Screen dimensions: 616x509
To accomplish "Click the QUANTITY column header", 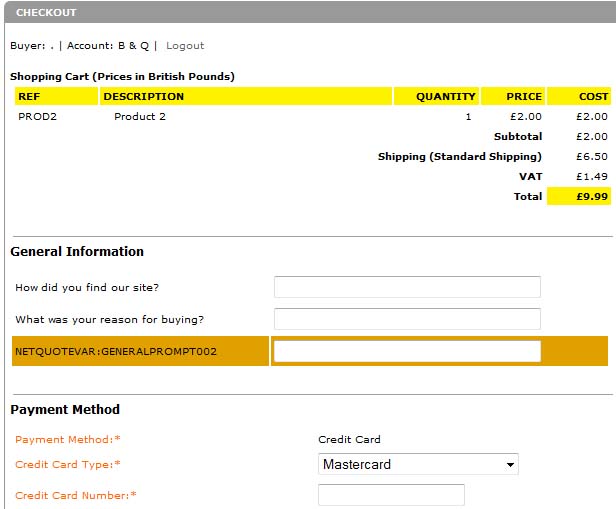I will [x=446, y=97].
